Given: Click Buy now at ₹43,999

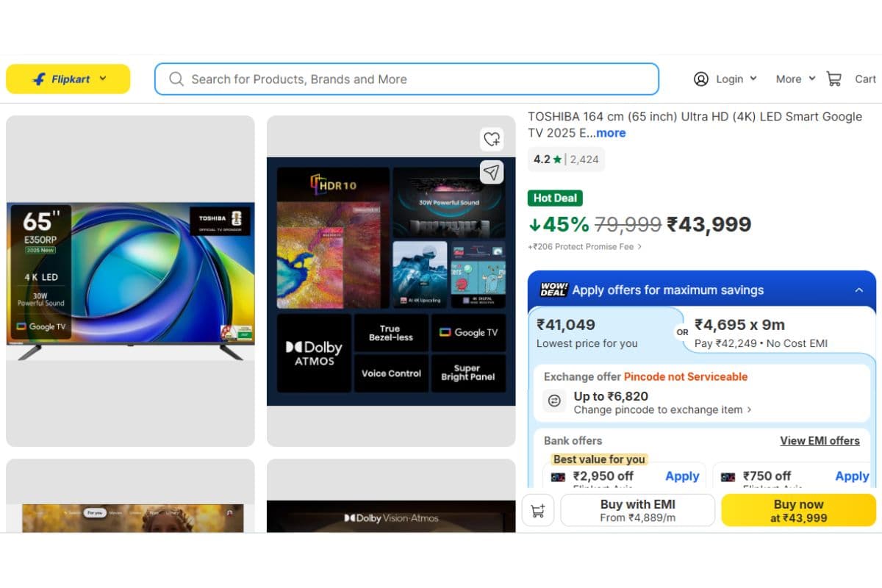Looking at the screenshot, I should click(798, 510).
